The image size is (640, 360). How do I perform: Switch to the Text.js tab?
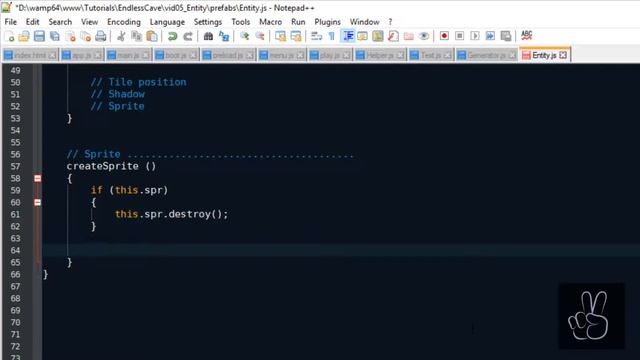[431, 55]
